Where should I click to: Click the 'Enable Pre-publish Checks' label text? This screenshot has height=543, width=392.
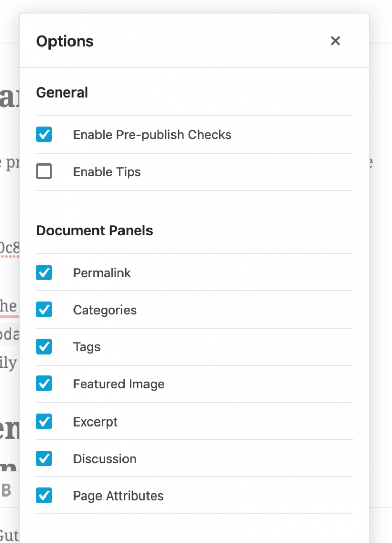[152, 135]
